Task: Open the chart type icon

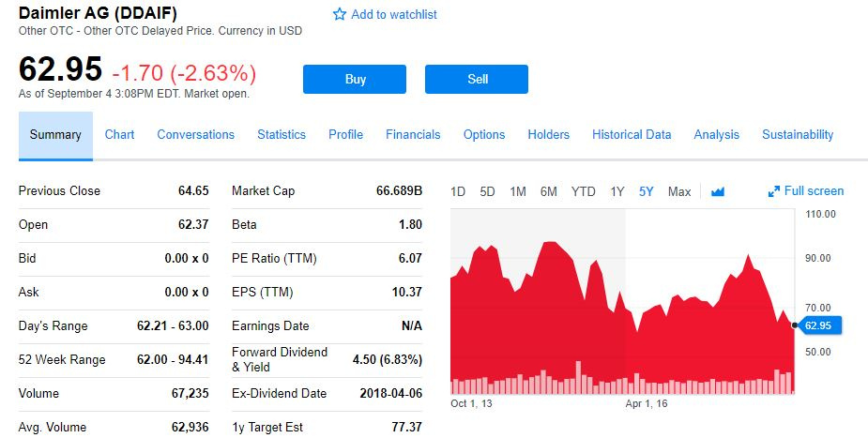Action: pyautogui.click(x=718, y=191)
